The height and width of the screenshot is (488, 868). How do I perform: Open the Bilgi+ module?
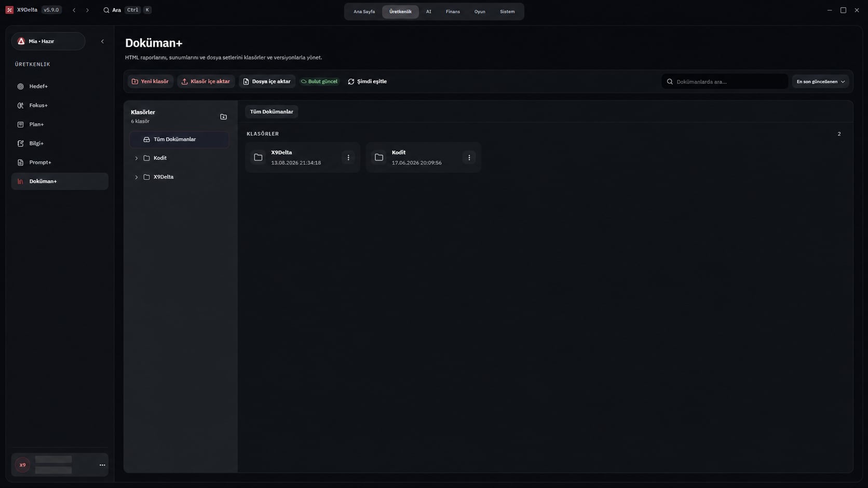pos(60,143)
